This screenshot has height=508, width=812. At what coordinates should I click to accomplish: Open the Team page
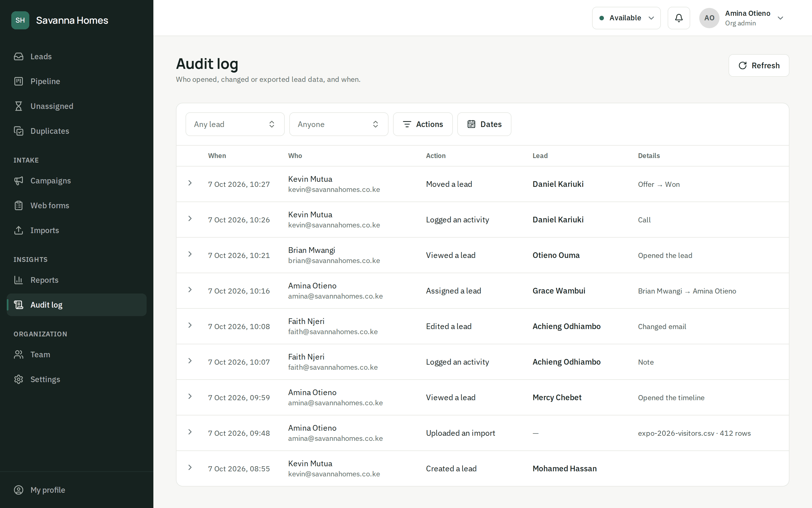pos(76,355)
